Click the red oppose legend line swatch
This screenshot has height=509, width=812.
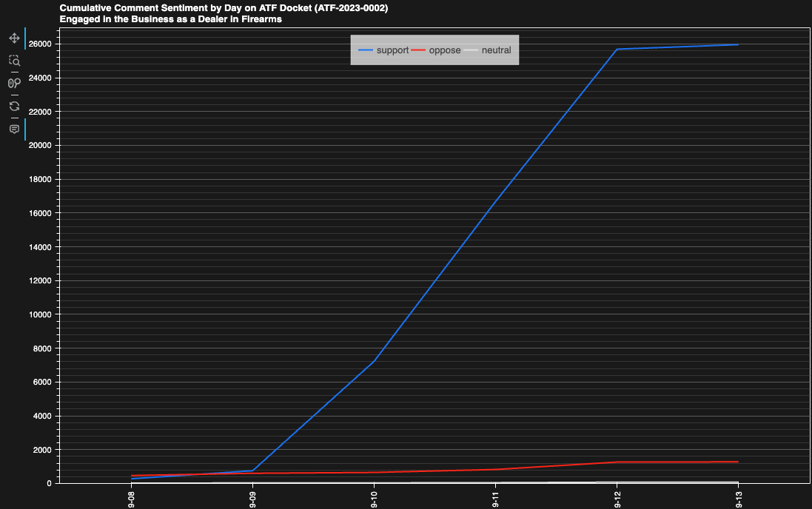tap(418, 50)
